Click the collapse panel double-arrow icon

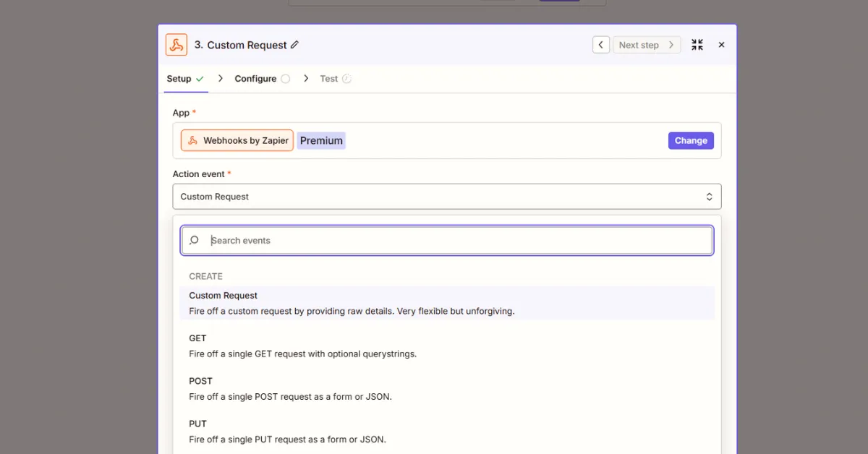[x=697, y=44]
